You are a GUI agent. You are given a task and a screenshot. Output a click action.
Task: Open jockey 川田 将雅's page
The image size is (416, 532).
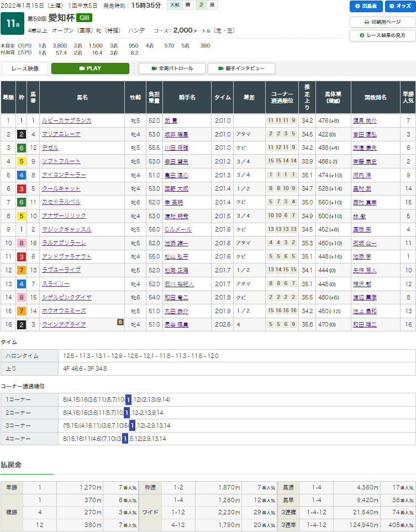pyautogui.click(x=176, y=148)
